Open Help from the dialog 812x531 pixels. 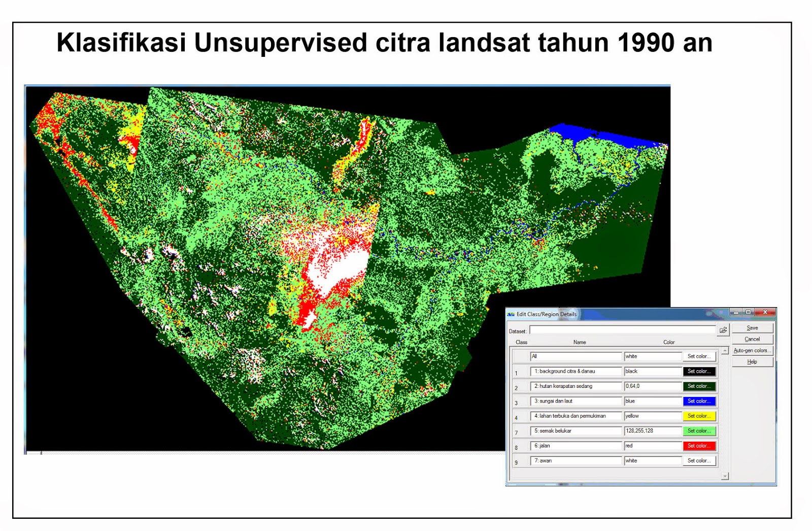pos(753,361)
